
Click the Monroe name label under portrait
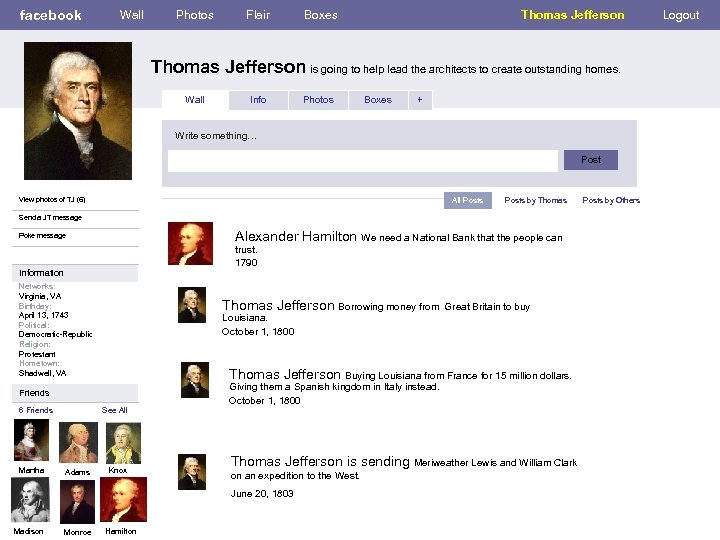(x=77, y=532)
